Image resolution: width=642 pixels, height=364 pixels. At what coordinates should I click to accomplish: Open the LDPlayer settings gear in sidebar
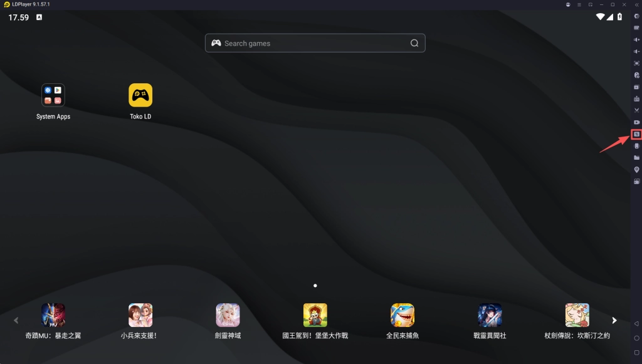point(636,16)
